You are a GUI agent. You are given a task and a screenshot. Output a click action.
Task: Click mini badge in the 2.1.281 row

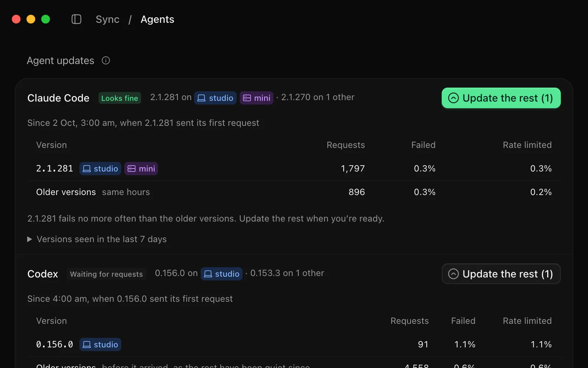pyautogui.click(x=141, y=169)
